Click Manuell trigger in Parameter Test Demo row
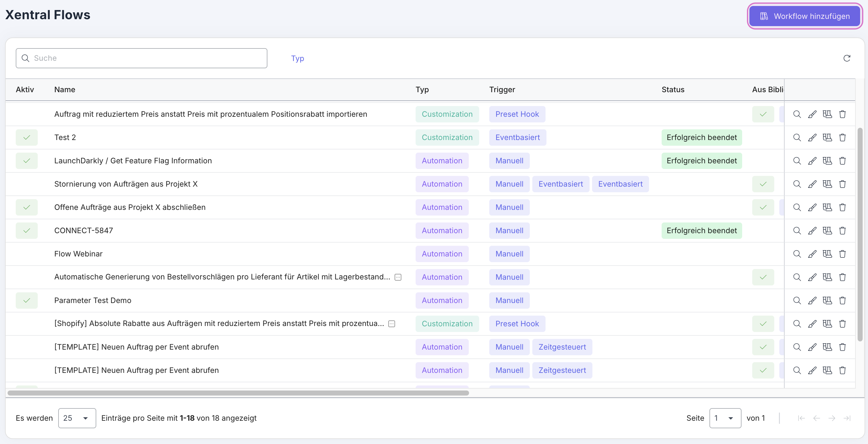Viewport: 868px width, 444px height. tap(509, 301)
